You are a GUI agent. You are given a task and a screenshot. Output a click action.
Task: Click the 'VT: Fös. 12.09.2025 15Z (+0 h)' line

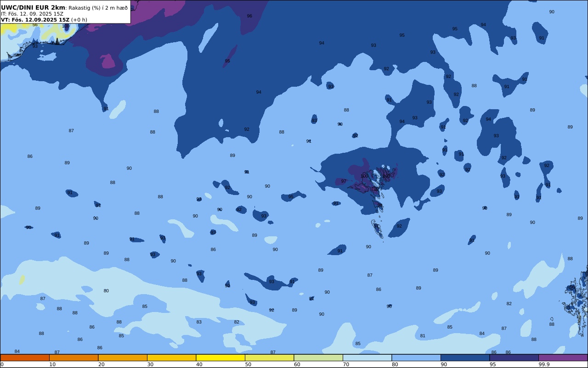[44, 20]
